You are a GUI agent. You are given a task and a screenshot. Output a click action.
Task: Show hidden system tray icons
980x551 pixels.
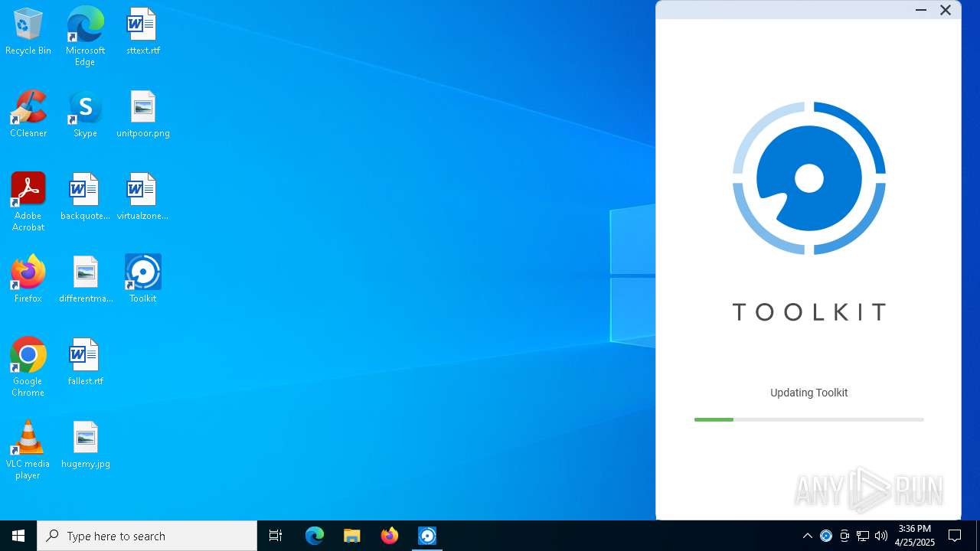pyautogui.click(x=807, y=536)
